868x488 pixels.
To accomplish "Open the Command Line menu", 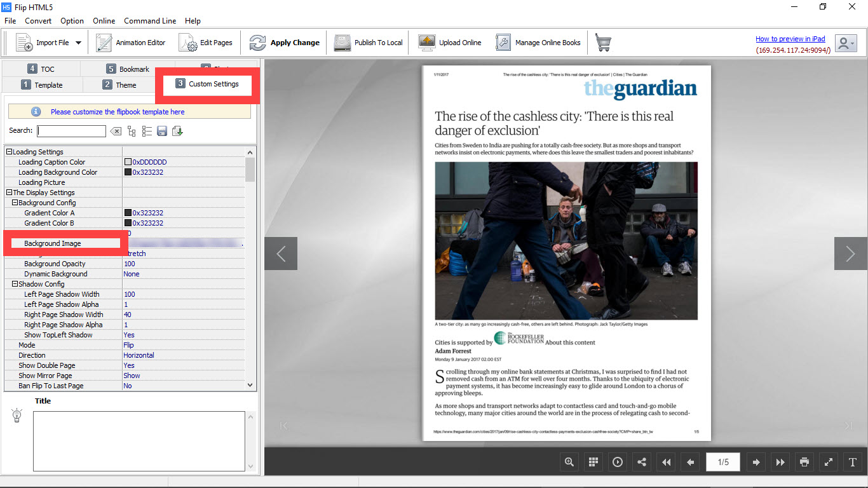I will click(150, 21).
